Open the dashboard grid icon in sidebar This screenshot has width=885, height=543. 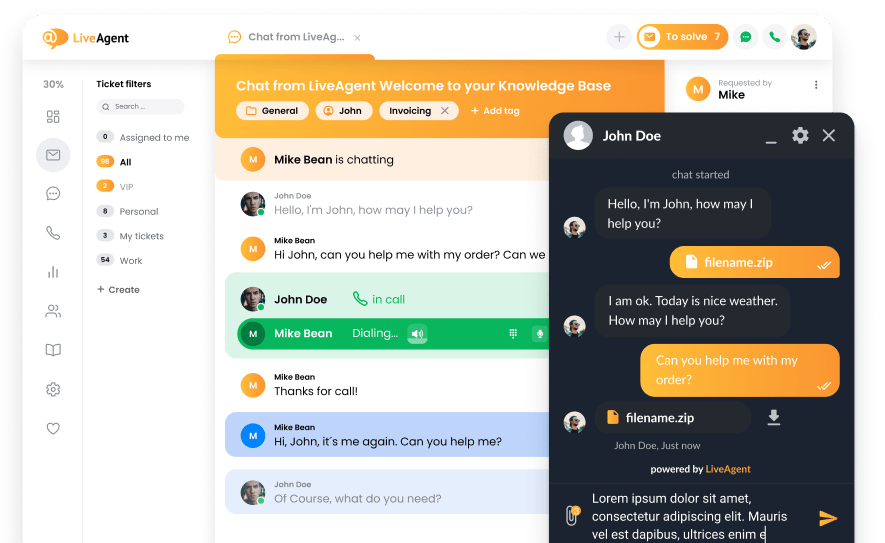(x=53, y=117)
